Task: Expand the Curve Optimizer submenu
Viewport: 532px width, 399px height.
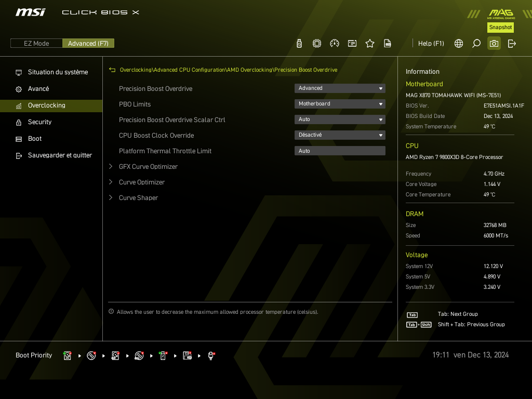Action: [x=142, y=182]
